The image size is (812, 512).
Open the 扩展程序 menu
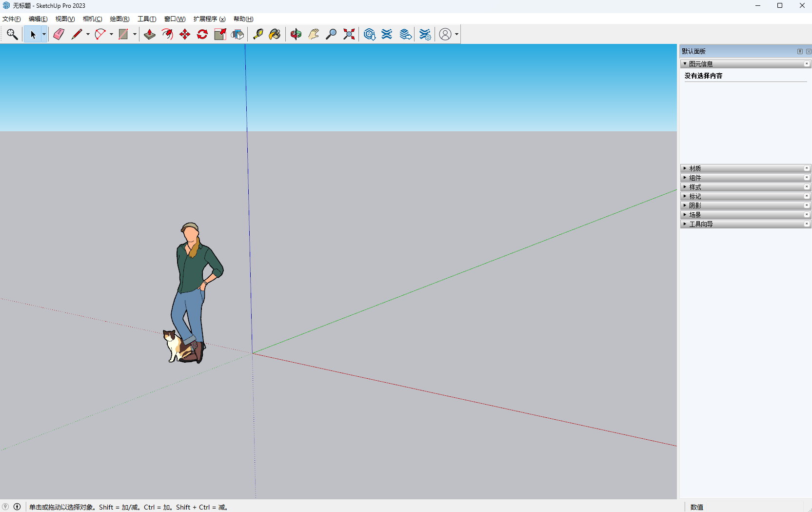point(209,19)
